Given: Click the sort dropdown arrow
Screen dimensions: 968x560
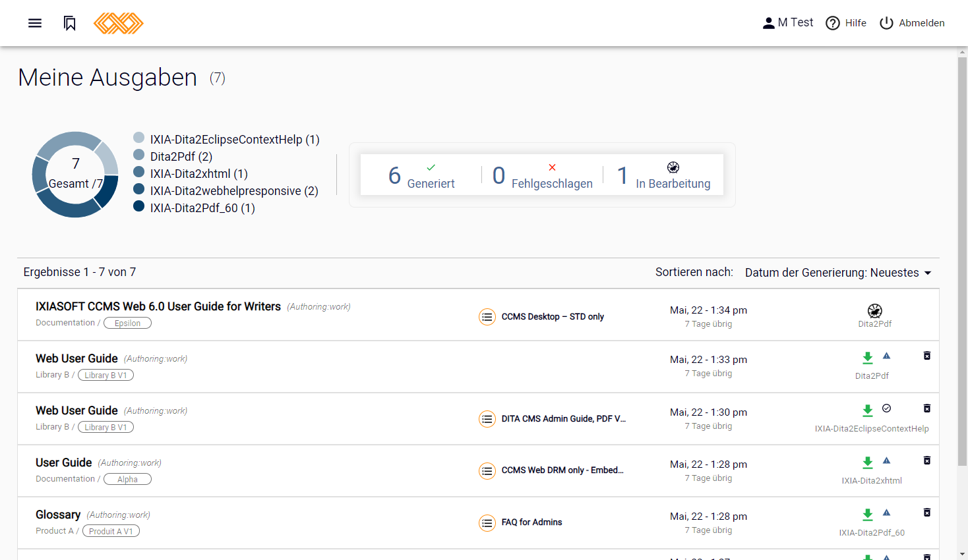Looking at the screenshot, I should (927, 273).
